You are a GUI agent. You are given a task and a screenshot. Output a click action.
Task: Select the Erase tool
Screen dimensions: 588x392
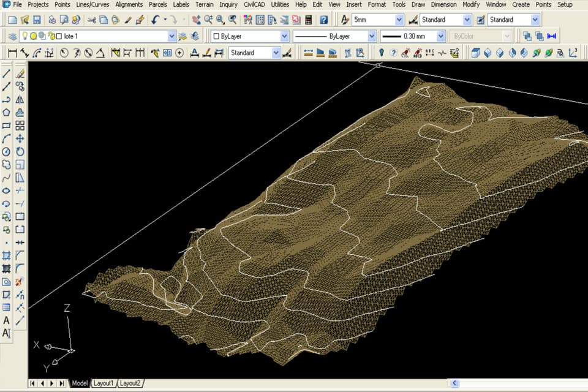coord(20,73)
